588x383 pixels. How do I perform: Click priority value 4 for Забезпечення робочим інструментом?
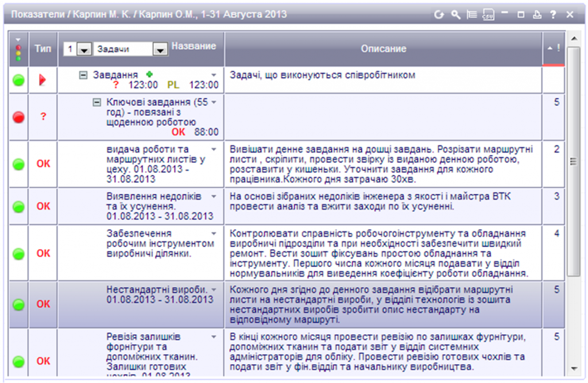point(556,233)
